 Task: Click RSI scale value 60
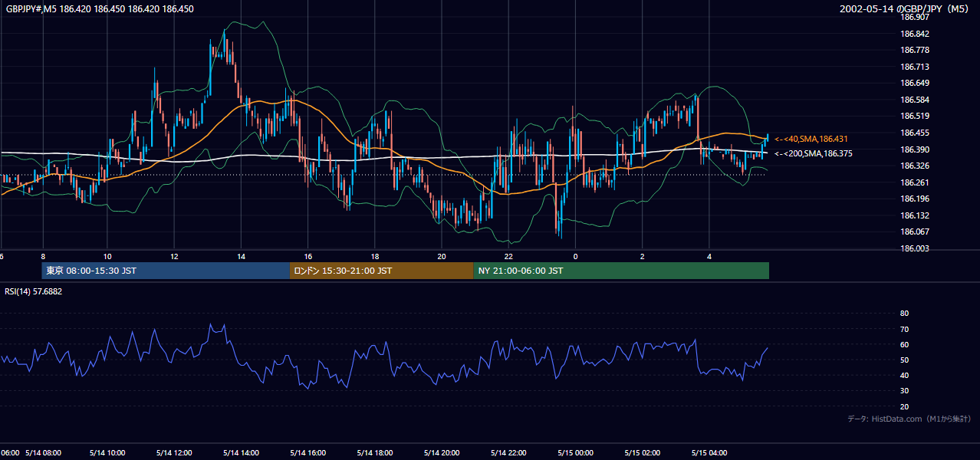click(x=904, y=344)
